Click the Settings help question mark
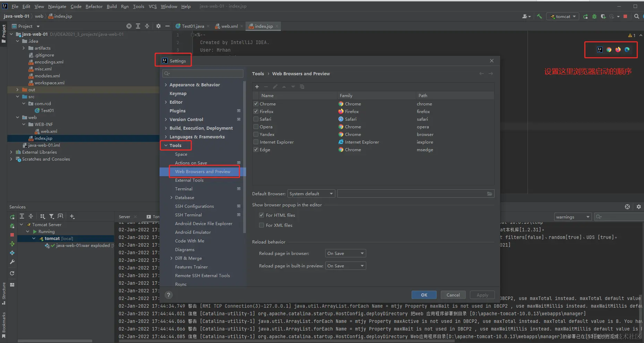 [169, 295]
